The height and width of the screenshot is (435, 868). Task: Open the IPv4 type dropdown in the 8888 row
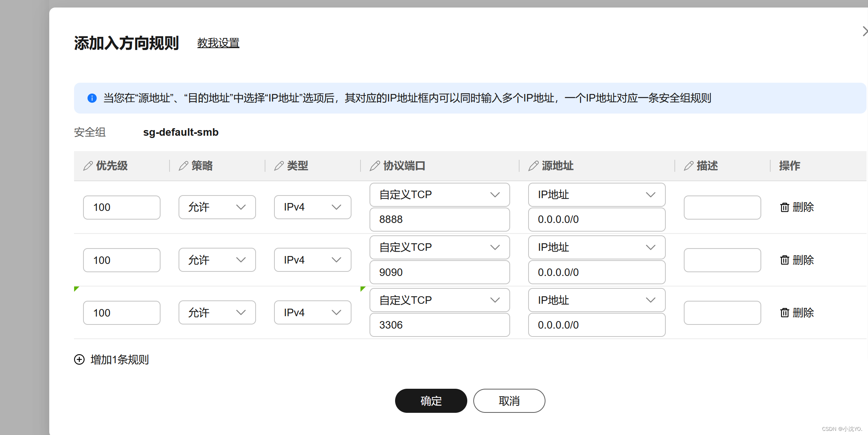tap(313, 207)
